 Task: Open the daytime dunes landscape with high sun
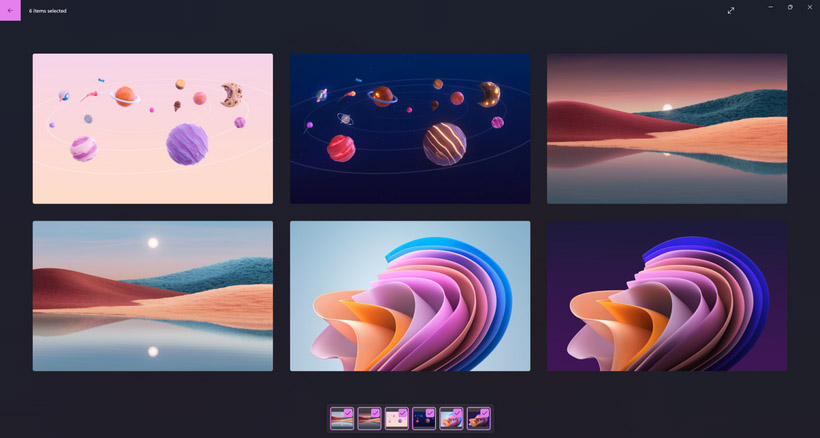pyautogui.click(x=153, y=296)
